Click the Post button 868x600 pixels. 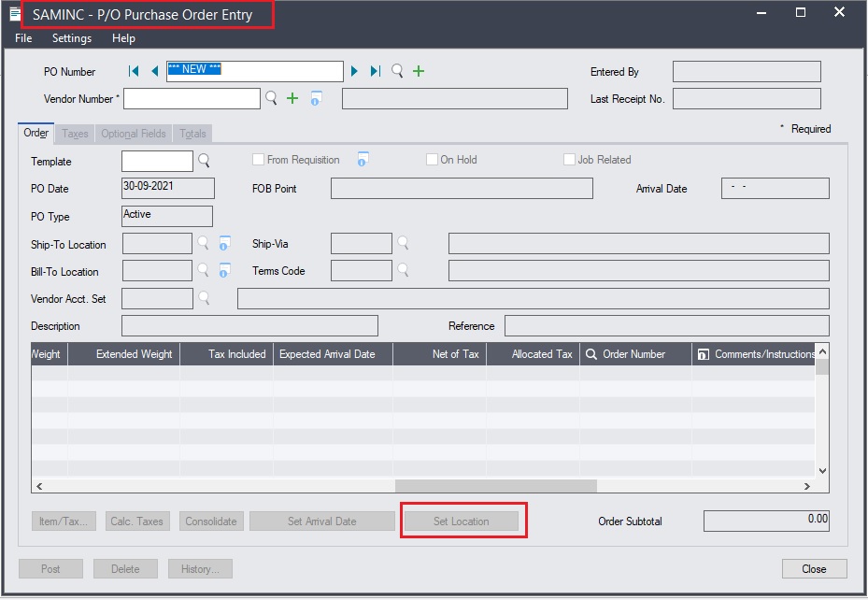coord(51,569)
